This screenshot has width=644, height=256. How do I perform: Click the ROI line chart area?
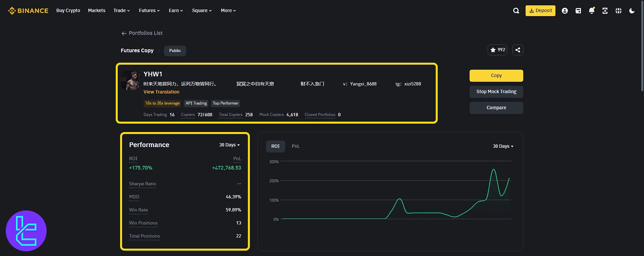click(396, 191)
